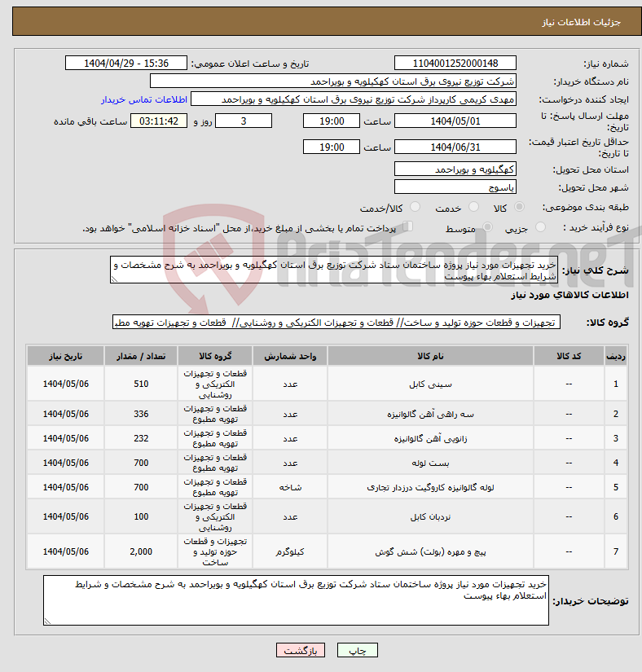Click the quantity 2,000 cell

(141, 552)
